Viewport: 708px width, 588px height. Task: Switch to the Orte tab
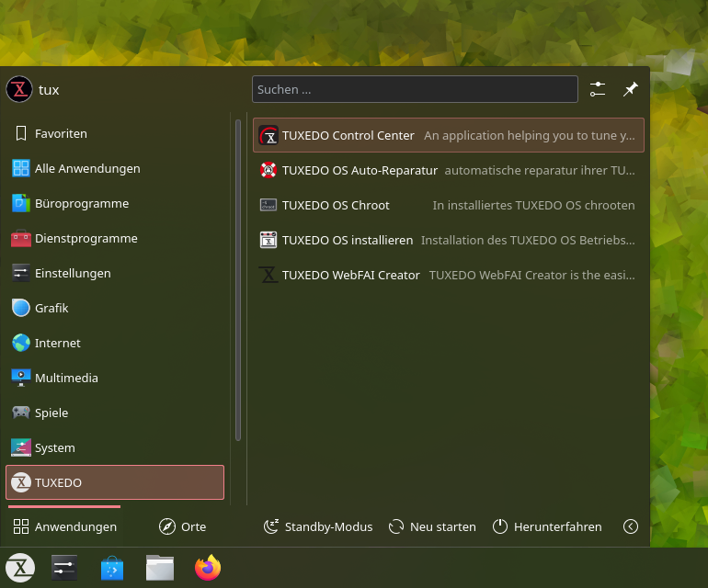[182, 526]
